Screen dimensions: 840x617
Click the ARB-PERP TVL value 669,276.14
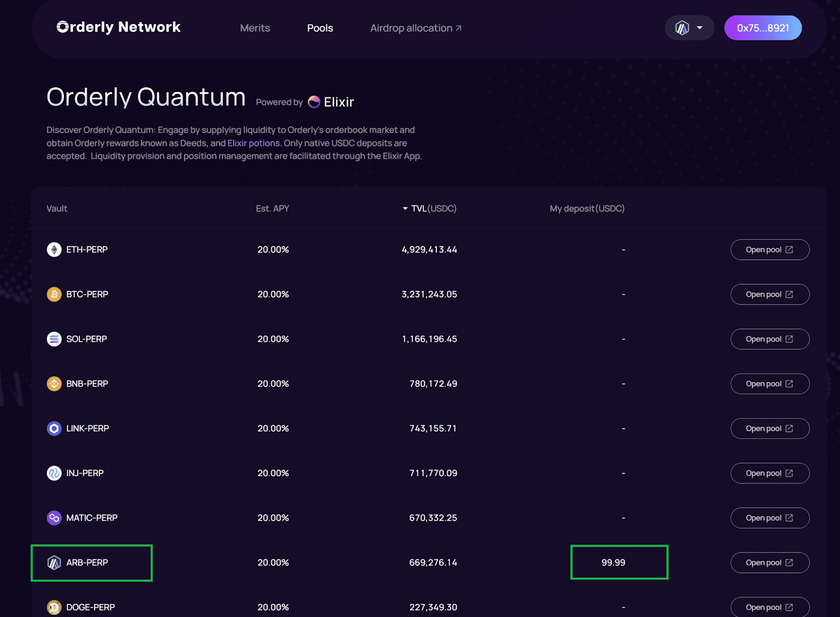coord(433,562)
